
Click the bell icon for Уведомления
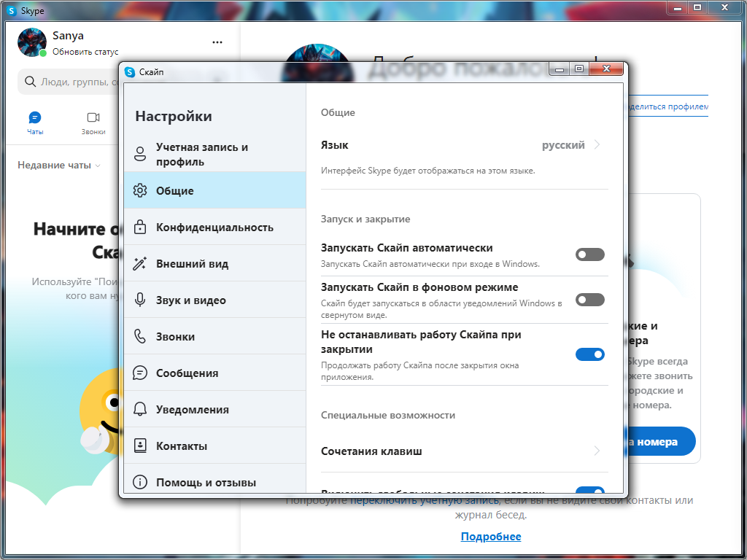[139, 409]
